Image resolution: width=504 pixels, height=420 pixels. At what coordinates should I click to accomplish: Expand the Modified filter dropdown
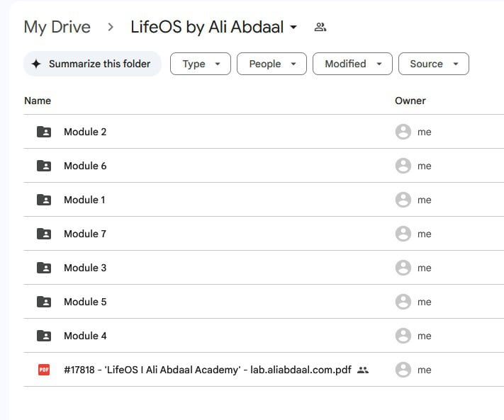tap(352, 64)
